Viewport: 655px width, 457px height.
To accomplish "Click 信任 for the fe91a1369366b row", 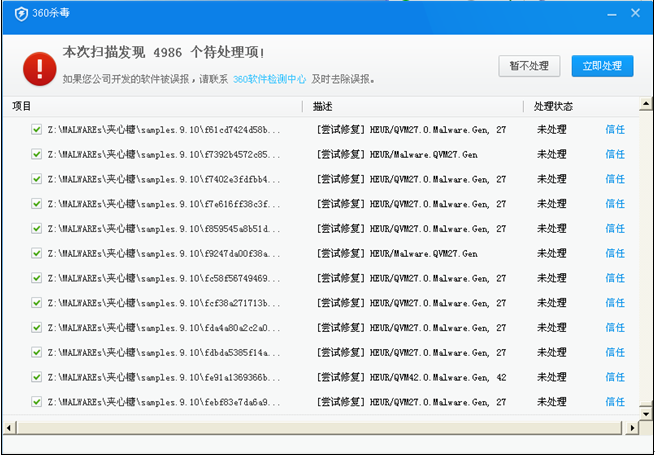I will coord(615,377).
